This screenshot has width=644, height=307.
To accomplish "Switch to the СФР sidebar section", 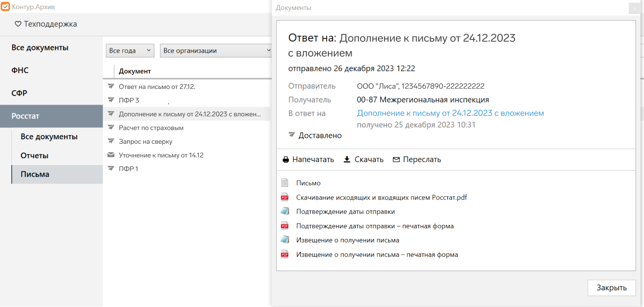I will (x=20, y=93).
